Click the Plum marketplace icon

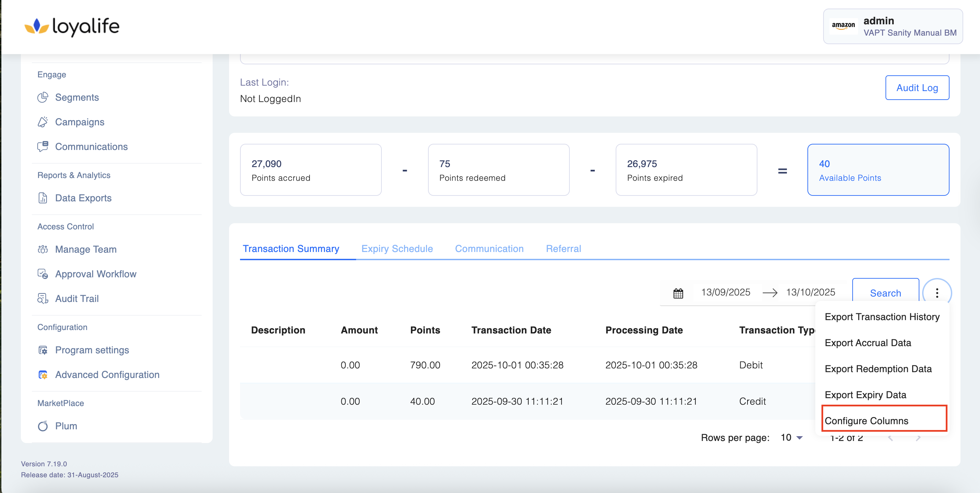pyautogui.click(x=42, y=426)
